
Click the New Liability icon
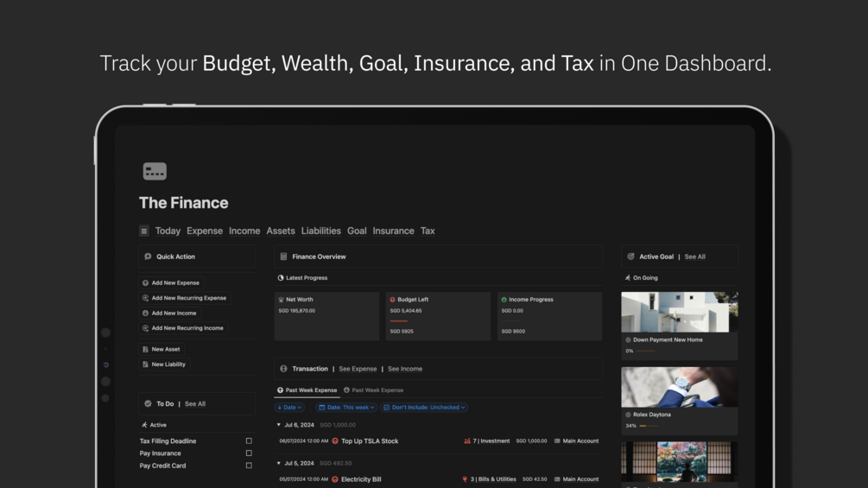point(145,364)
